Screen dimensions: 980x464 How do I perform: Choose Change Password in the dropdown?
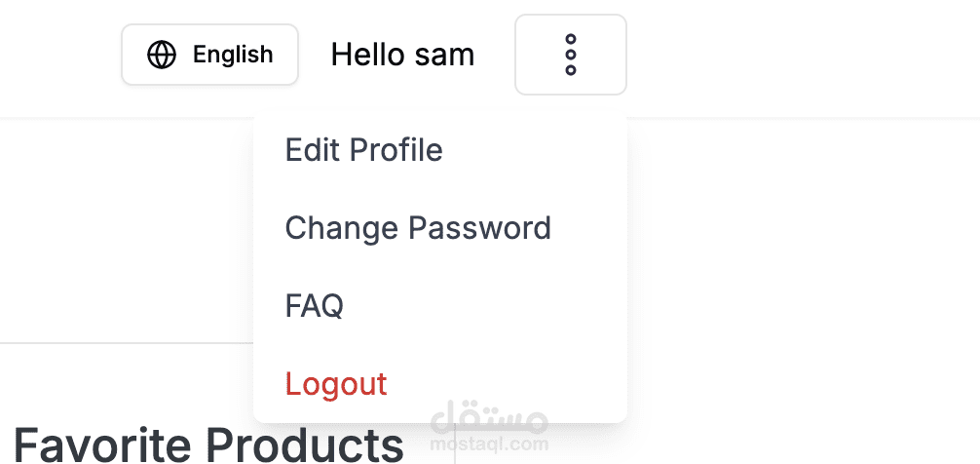pos(440,228)
